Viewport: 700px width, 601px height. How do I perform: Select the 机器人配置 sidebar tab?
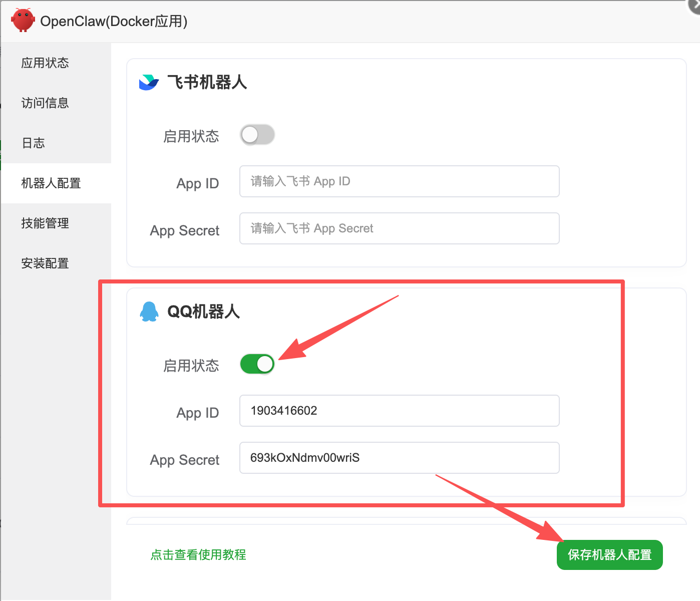pos(51,183)
